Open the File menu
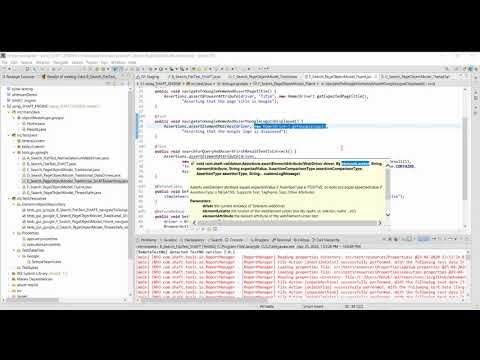Screen dimensions: 480x360 coord(4,62)
